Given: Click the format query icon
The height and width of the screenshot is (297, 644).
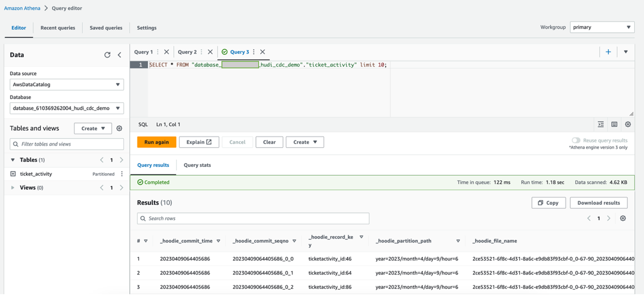Looking at the screenshot, I should pyautogui.click(x=601, y=125).
